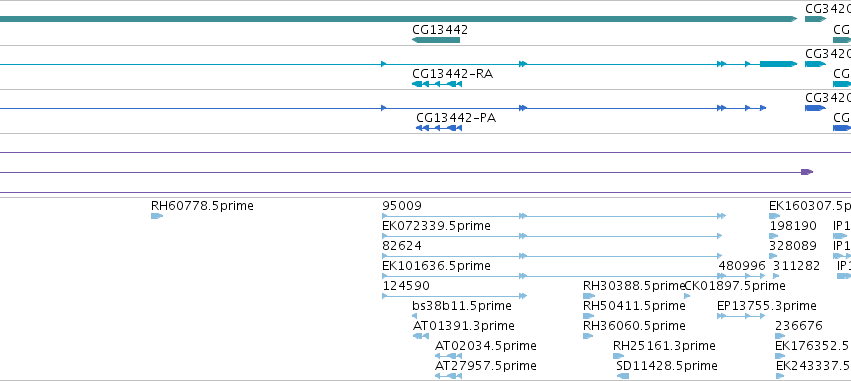Open the EK072339.5prime feature label
Viewport: 851px width, 381px height.
436,226
